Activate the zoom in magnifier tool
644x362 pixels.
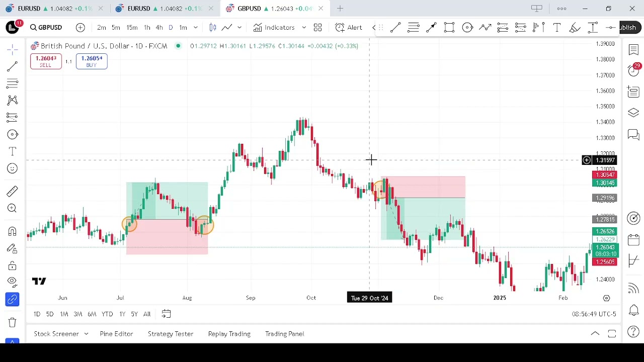point(12,208)
